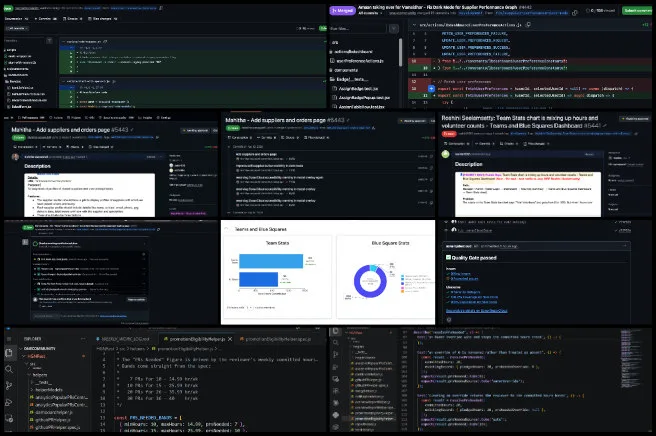Collapse the userPreferenceActions.js diff file

point(415,25)
